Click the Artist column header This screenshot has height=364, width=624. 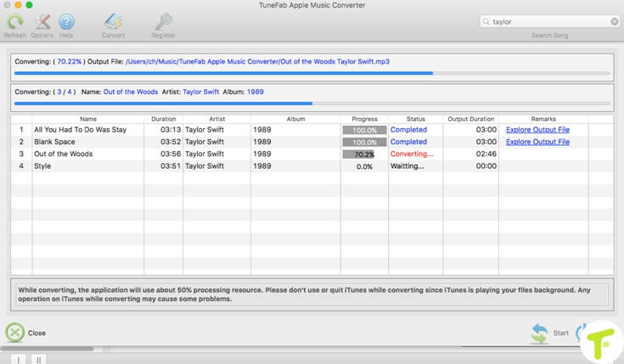coord(216,119)
